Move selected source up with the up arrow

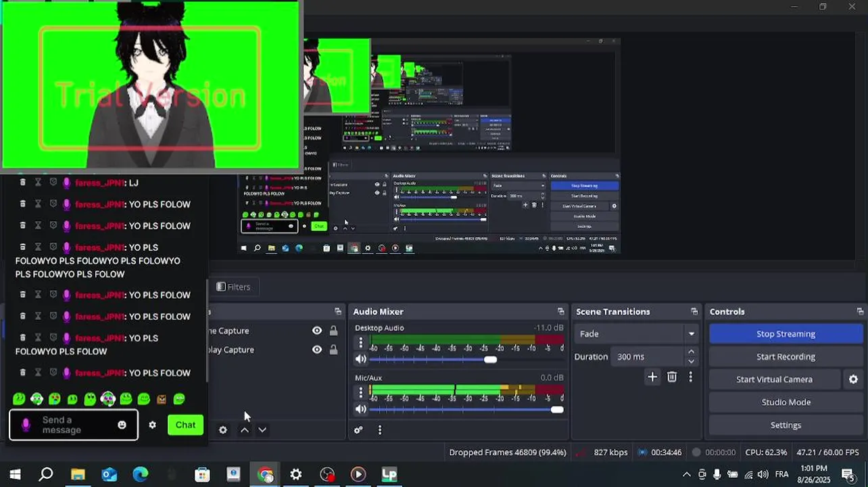[x=245, y=430]
